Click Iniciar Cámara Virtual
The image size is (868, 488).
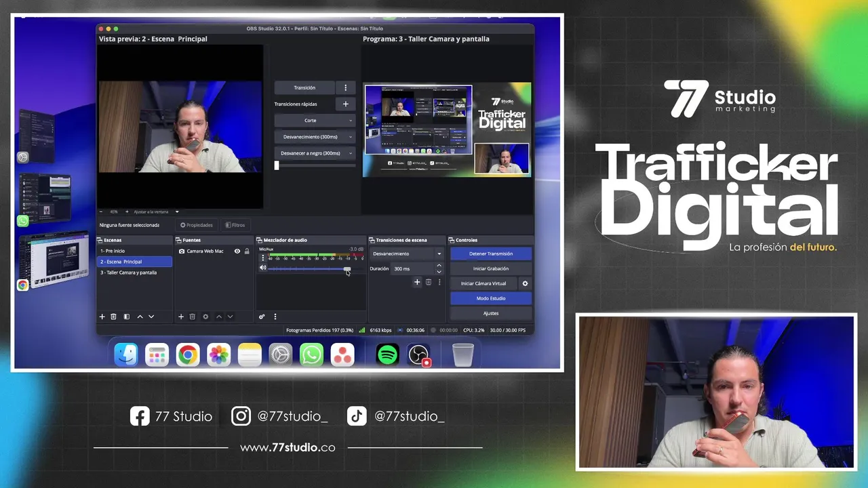(484, 283)
